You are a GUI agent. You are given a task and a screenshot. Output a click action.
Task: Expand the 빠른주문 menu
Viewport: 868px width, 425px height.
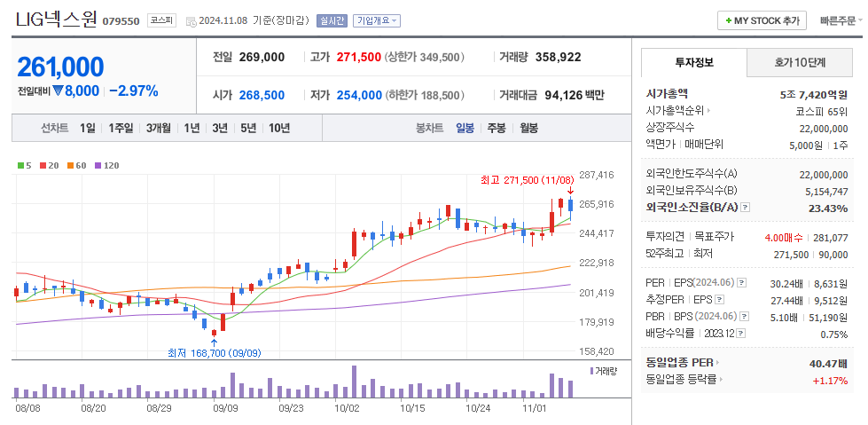point(841,21)
